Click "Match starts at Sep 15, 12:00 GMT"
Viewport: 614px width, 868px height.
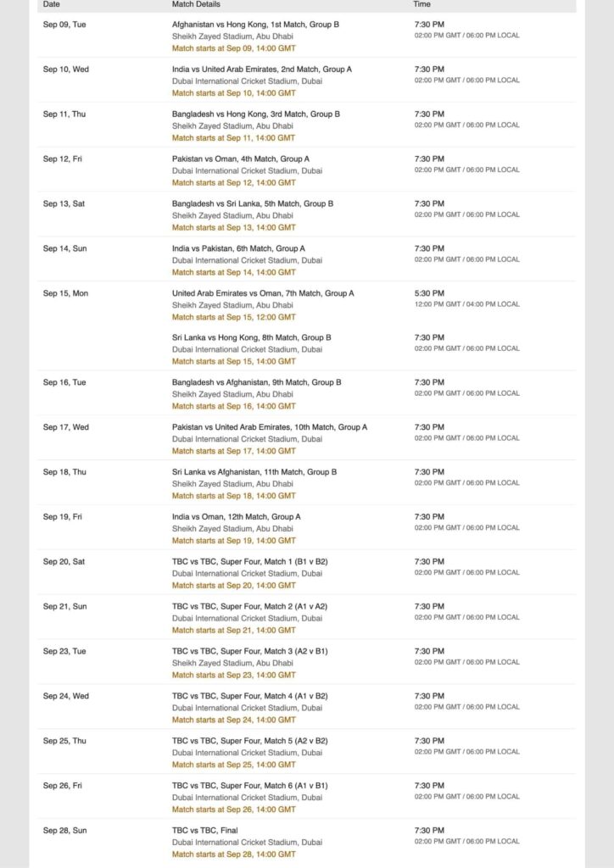(x=233, y=317)
